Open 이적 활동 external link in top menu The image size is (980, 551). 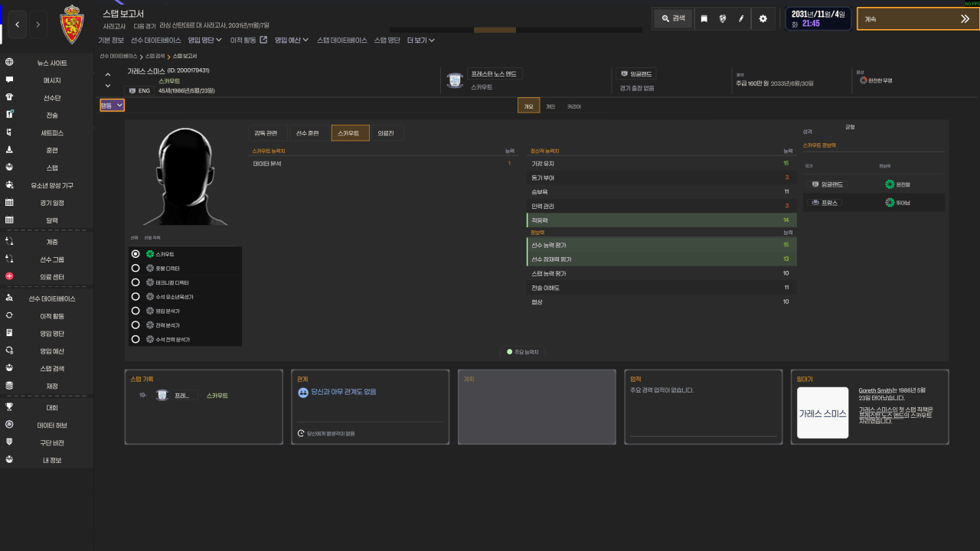click(249, 40)
